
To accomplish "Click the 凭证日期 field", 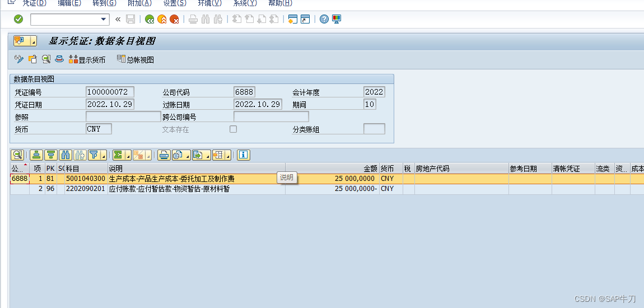I will coord(110,104).
